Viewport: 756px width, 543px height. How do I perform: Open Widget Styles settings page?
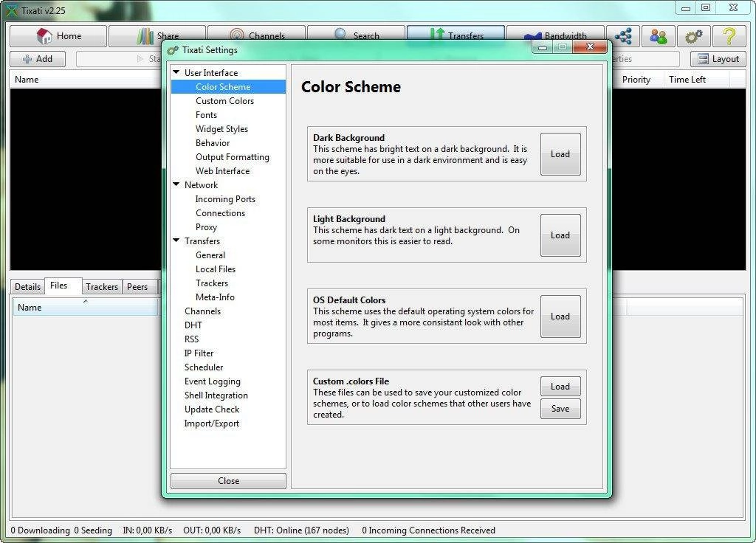coord(221,128)
